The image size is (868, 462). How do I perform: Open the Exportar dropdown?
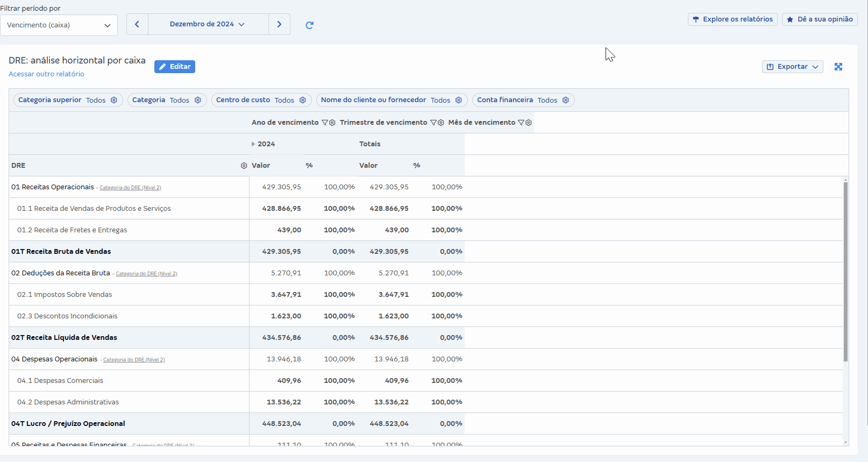coord(792,67)
